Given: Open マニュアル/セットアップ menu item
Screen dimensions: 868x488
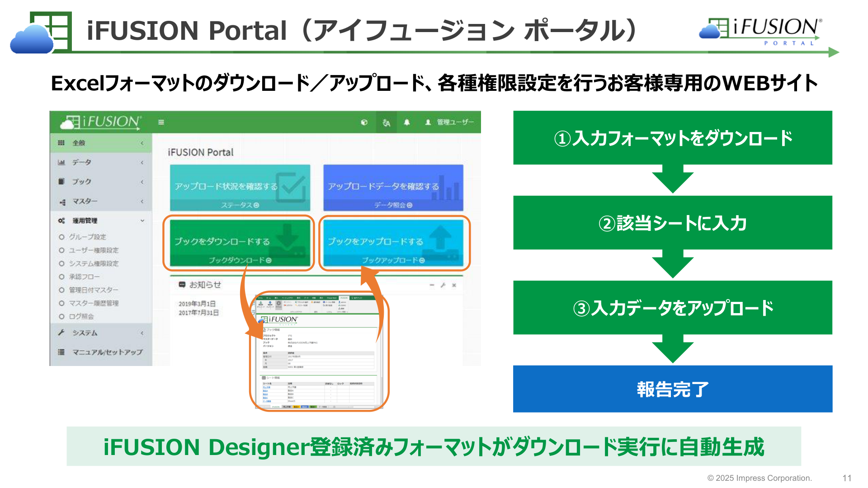Looking at the screenshot, I should [101, 352].
